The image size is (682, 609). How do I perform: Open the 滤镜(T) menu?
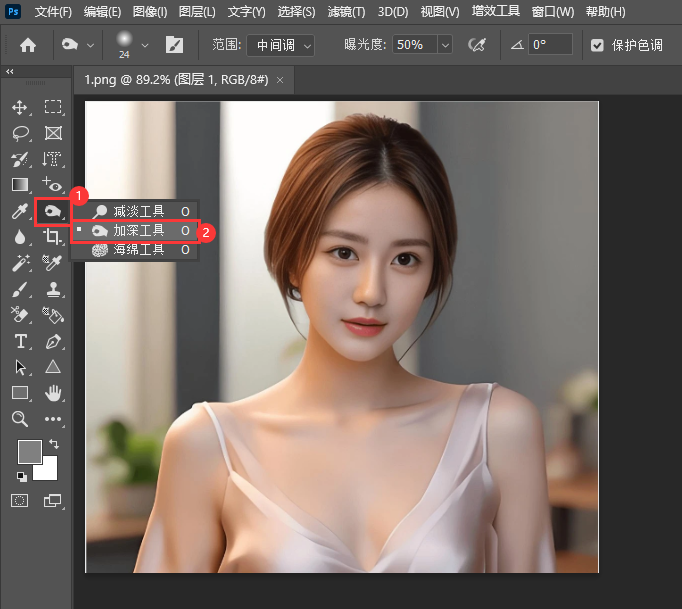348,12
